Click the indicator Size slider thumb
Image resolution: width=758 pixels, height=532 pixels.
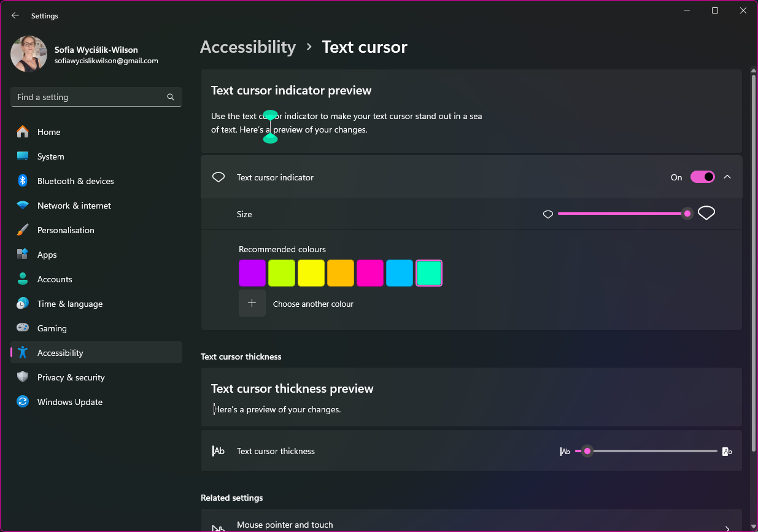click(687, 214)
